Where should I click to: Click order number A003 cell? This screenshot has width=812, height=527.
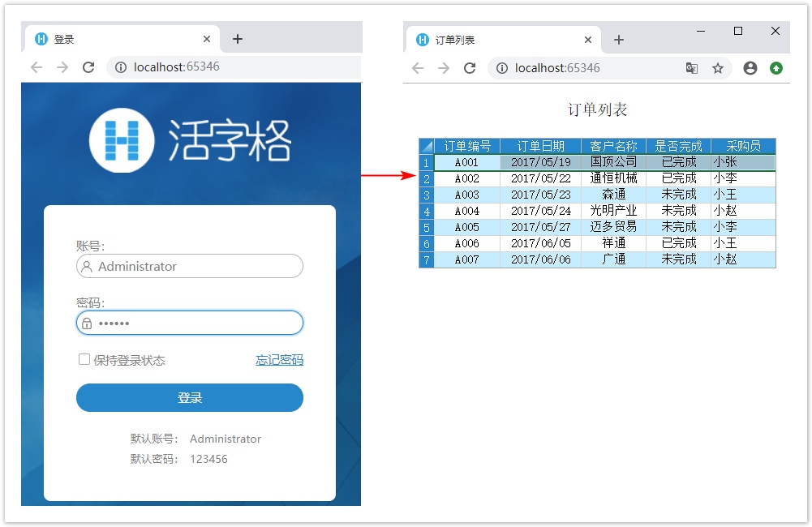tap(467, 195)
